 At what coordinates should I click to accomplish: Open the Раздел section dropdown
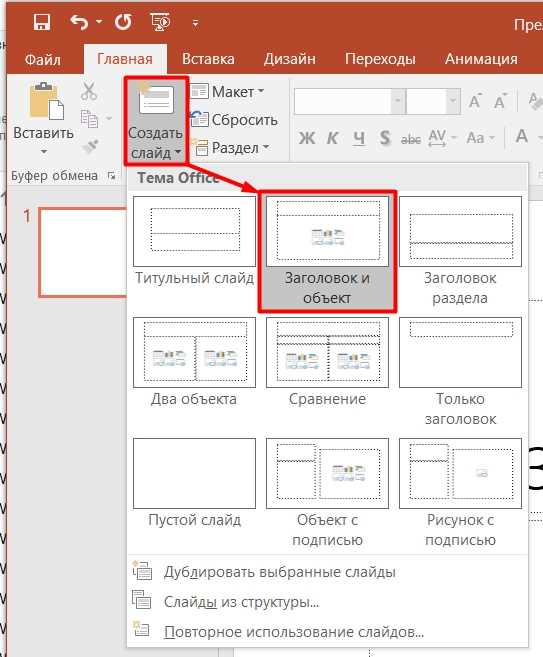point(231,148)
